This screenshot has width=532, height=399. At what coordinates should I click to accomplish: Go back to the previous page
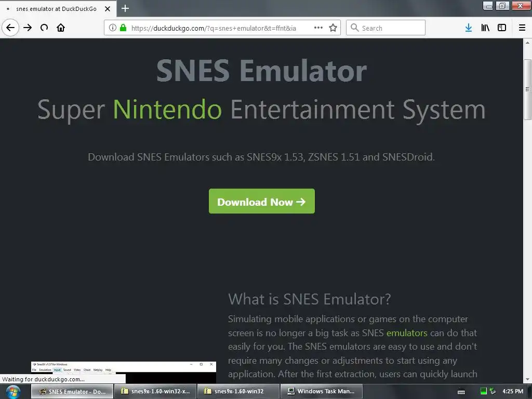point(10,28)
